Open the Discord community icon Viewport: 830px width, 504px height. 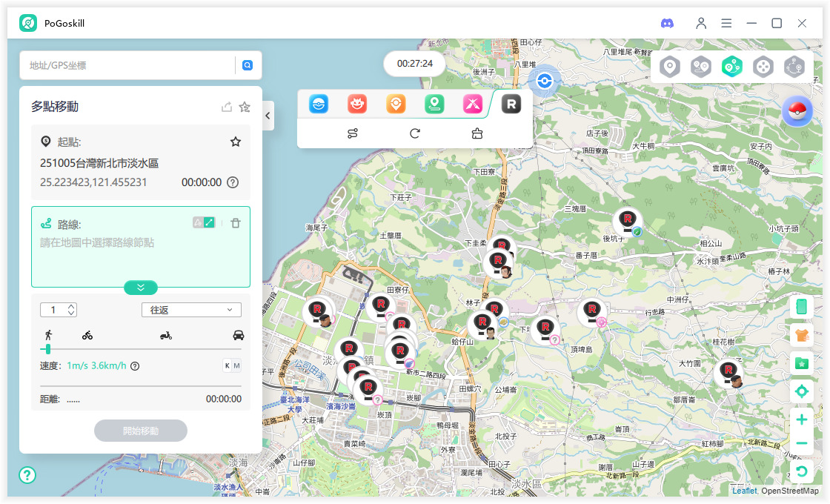[667, 23]
